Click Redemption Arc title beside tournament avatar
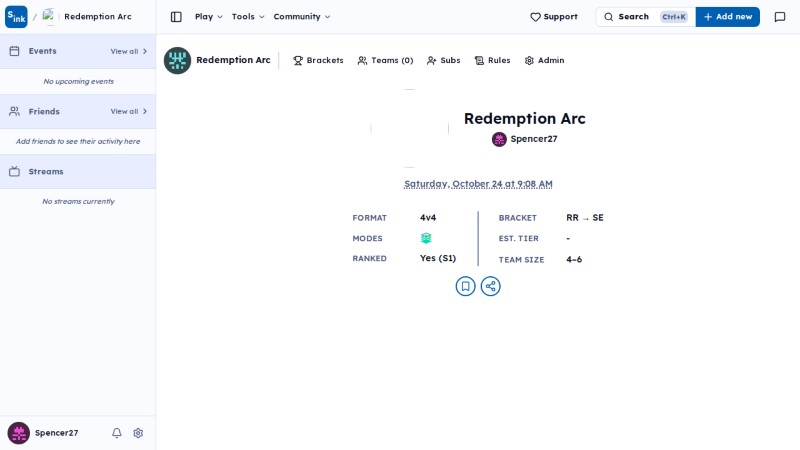The image size is (800, 450). pos(233,60)
